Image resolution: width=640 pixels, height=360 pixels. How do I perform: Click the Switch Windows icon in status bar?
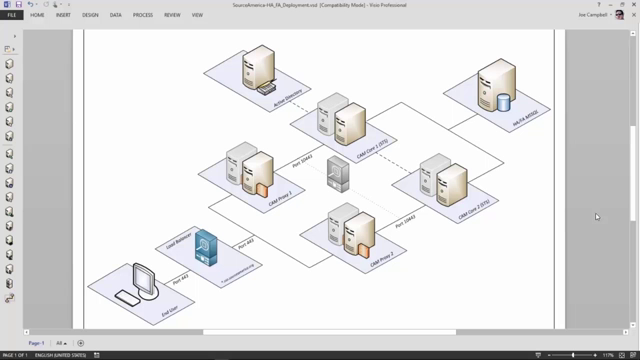633,355
